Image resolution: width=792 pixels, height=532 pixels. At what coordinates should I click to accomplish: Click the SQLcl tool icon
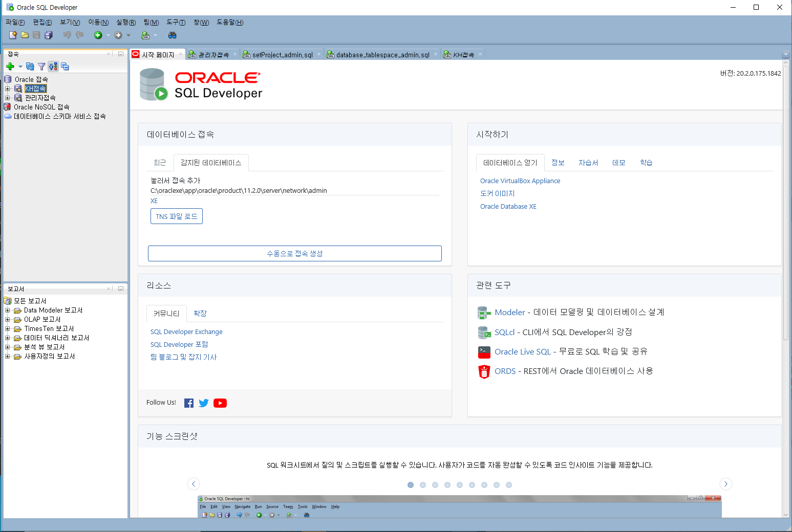(x=484, y=332)
